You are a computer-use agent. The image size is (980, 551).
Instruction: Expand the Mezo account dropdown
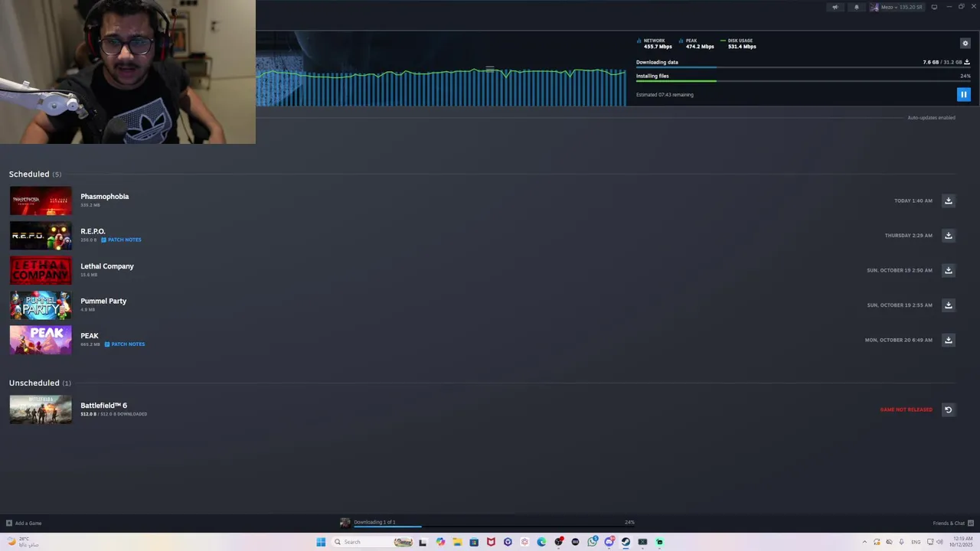897,7
